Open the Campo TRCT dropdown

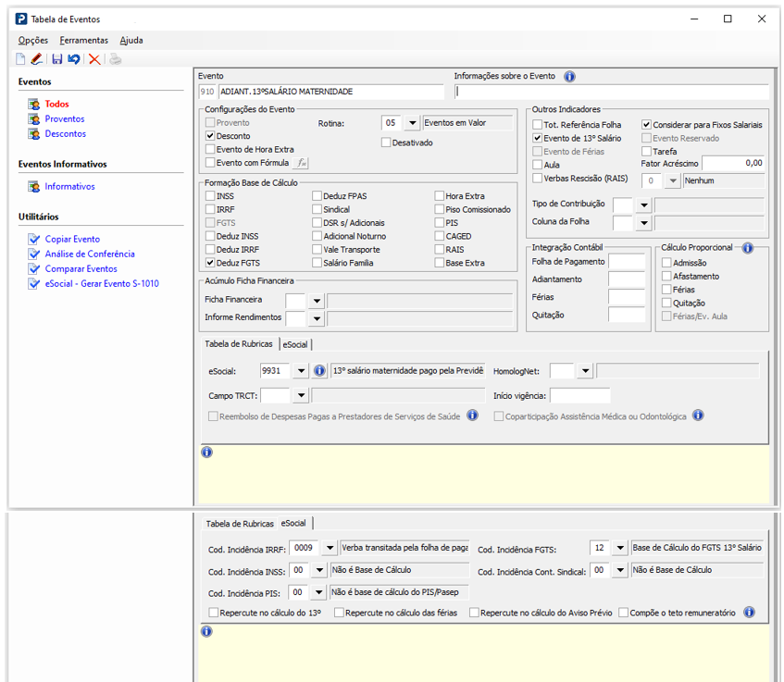coord(301,395)
